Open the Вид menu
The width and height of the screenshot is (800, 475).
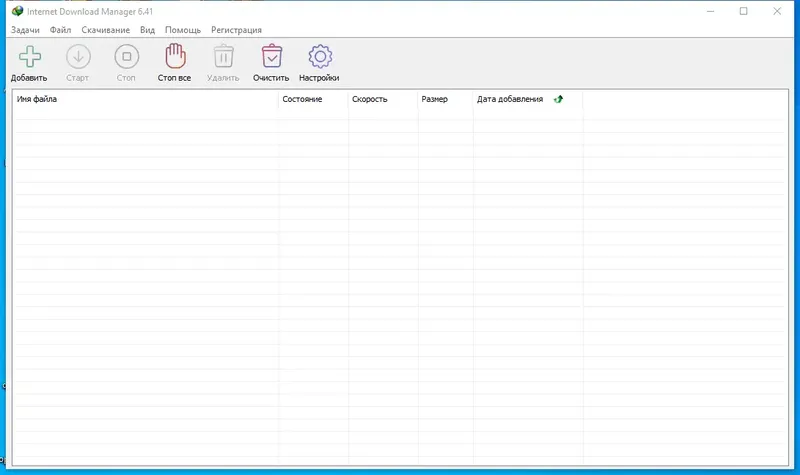(x=147, y=30)
